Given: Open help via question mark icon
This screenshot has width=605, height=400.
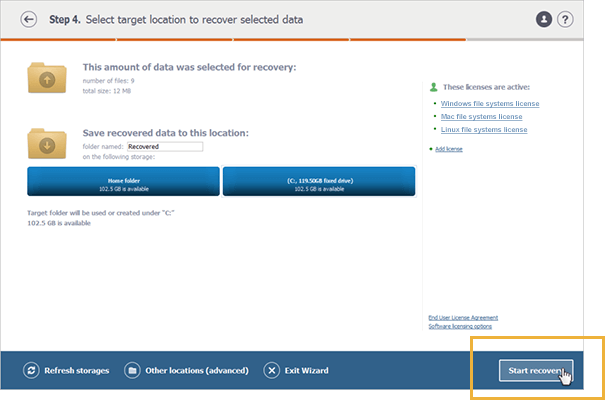Looking at the screenshot, I should point(565,19).
